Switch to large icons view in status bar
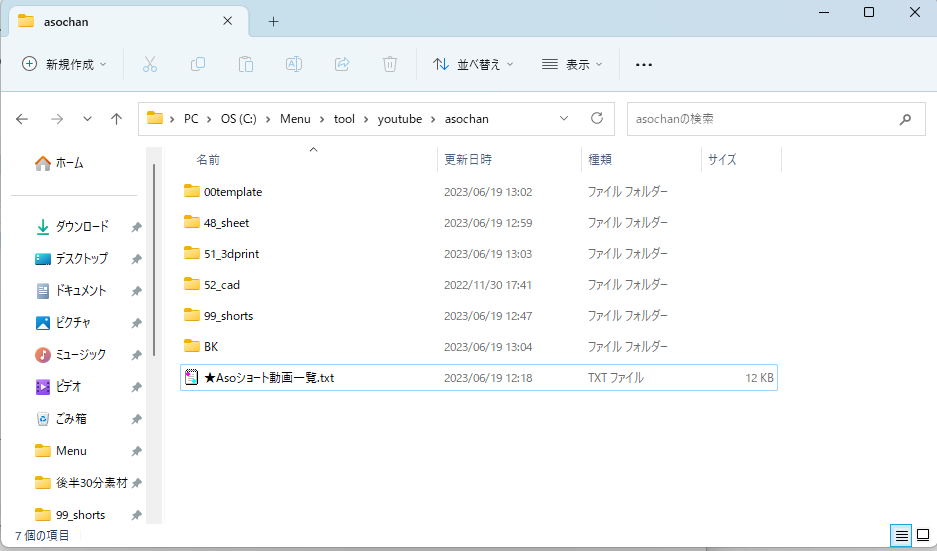The width and height of the screenshot is (937, 551). [923, 535]
